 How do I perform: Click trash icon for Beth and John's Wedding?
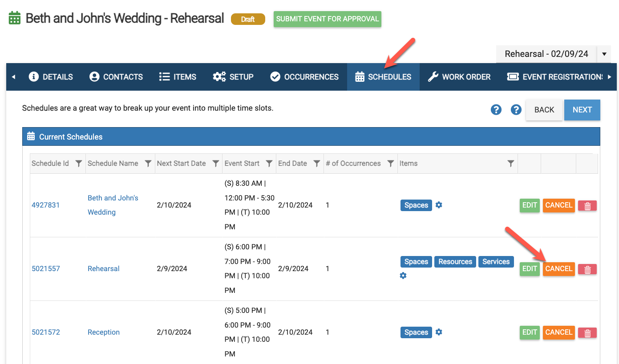pos(587,206)
